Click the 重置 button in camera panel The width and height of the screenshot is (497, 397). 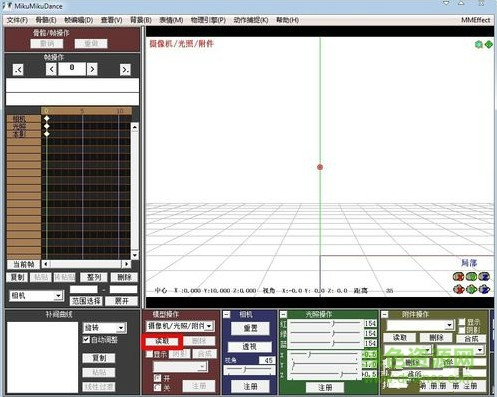pos(250,328)
